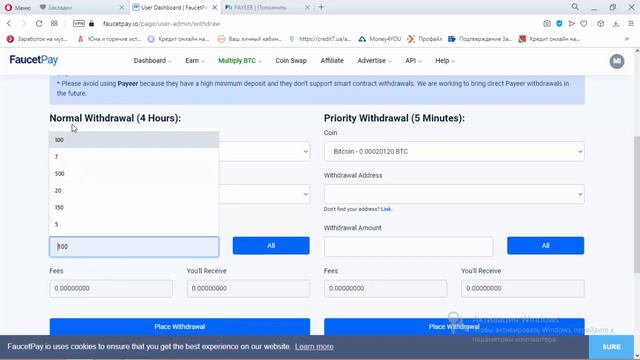Viewport: 640px width, 360px height.
Task: Open the extensions cube icon
Action: [x=600, y=24]
